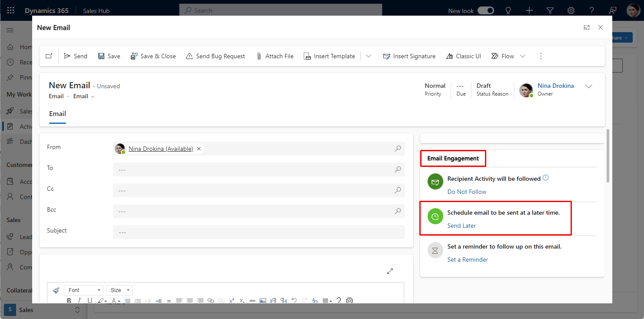Click the green schedule clock icon
Viewport: 644px width, 319px height.
pos(435,216)
